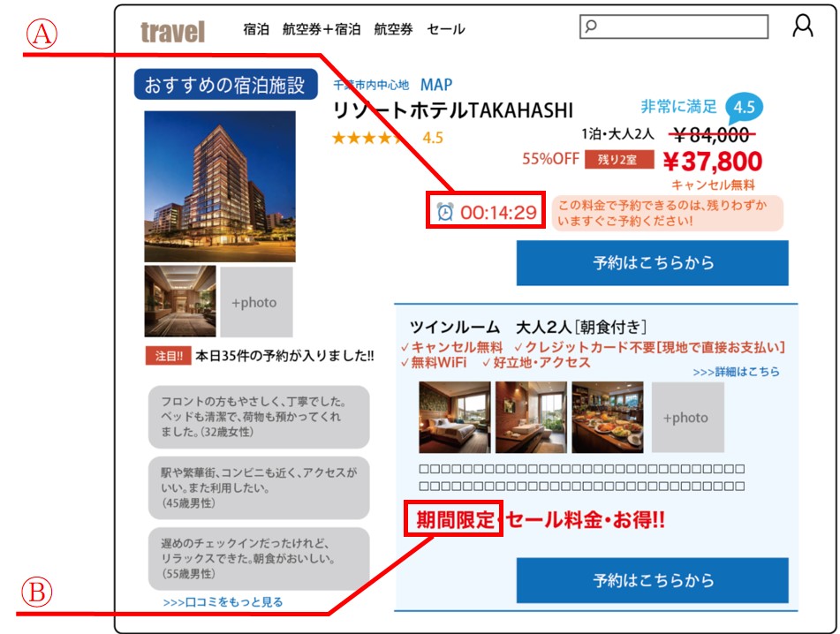Click +photo tile beside lobby thumbnail
Image resolution: width=840 pixels, height=634 pixels.
pyautogui.click(x=256, y=302)
